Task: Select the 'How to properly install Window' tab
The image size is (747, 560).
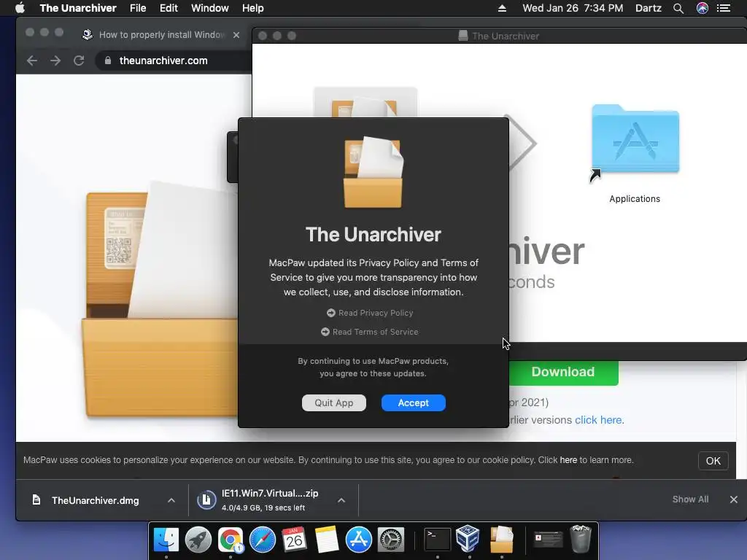Action: pyautogui.click(x=161, y=35)
